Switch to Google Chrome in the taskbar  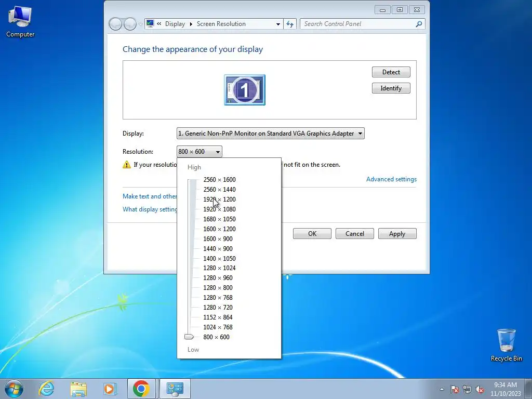pos(141,389)
